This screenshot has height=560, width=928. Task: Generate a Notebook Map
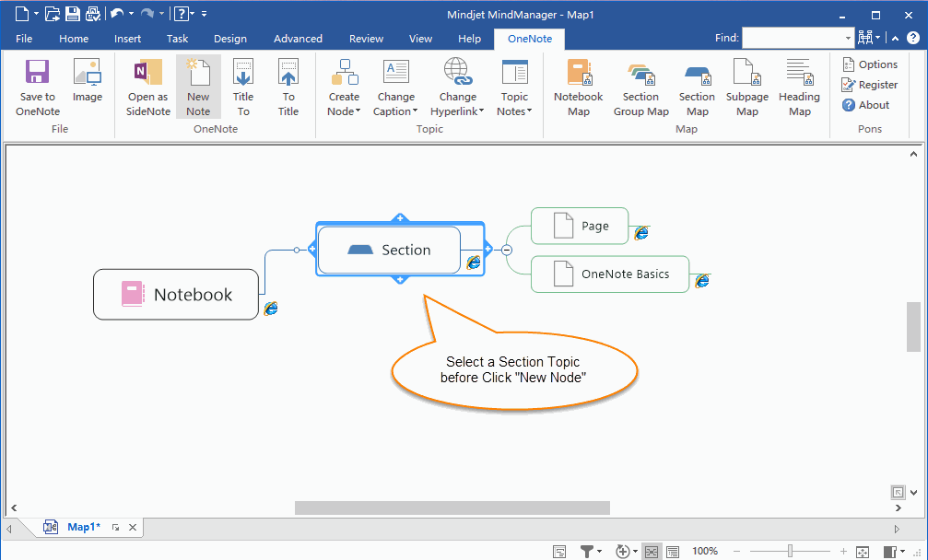click(578, 87)
